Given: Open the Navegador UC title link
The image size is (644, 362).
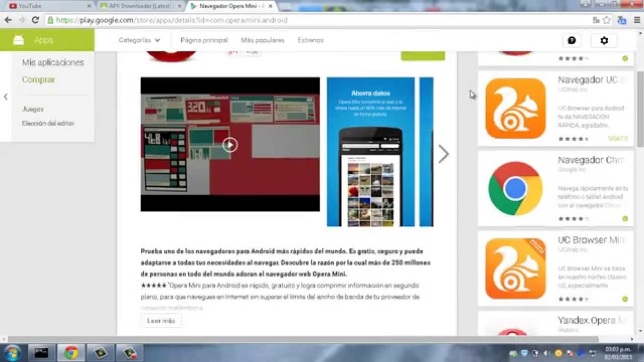Looking at the screenshot, I should click(592, 80).
